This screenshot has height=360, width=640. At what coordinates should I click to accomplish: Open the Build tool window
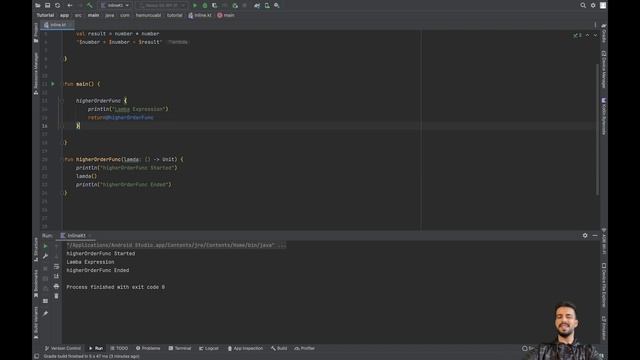point(279,348)
